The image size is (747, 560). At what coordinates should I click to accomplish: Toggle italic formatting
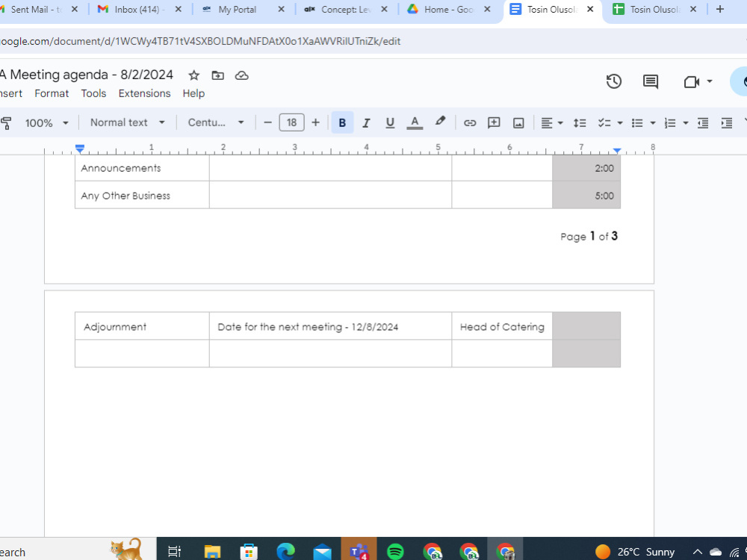366,123
